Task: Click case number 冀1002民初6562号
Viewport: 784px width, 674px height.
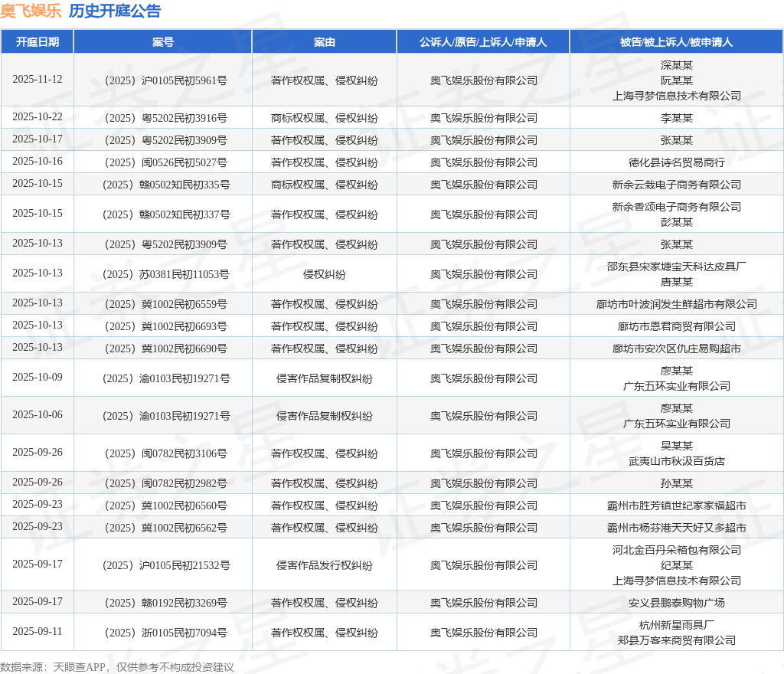Action: (x=165, y=528)
